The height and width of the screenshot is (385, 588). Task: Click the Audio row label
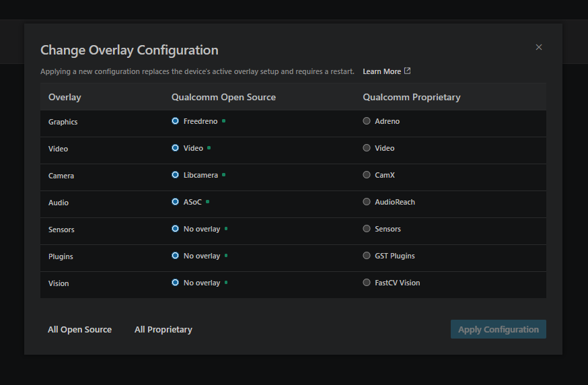(x=59, y=203)
